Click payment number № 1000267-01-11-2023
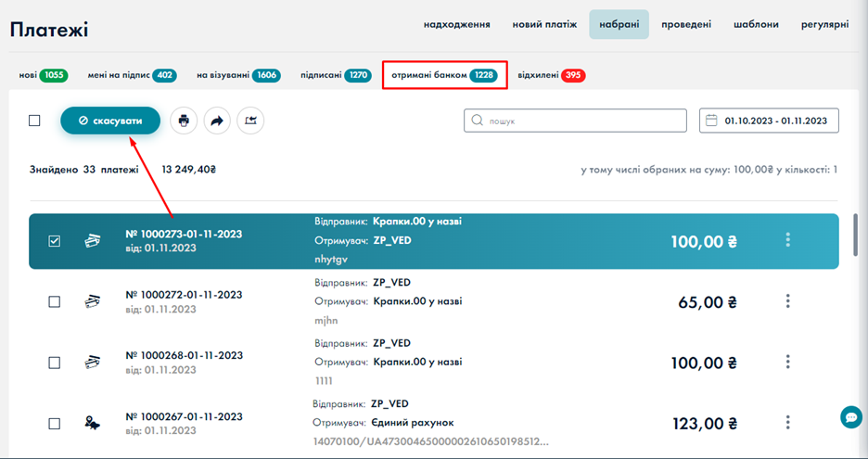The height and width of the screenshot is (459, 868). tap(184, 416)
